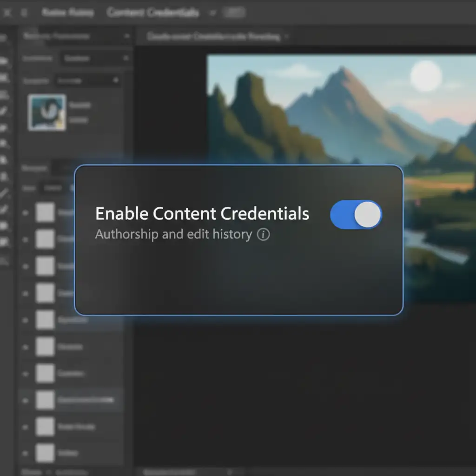Hide the last layer using its eye icon
Screen dimensions: 476x476
point(26,452)
